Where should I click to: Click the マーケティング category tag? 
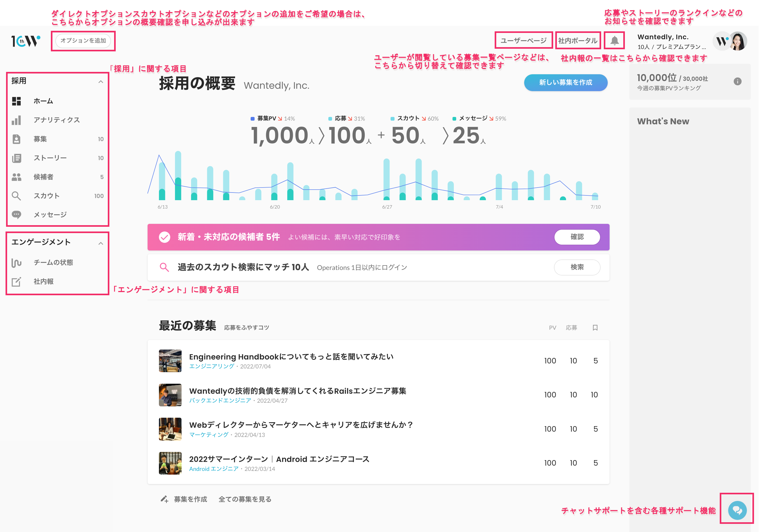point(208,435)
